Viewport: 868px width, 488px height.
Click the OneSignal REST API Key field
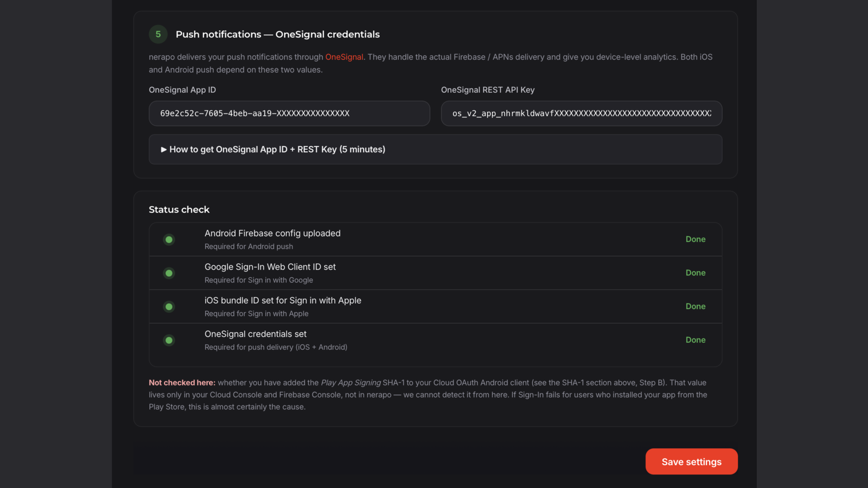[582, 113]
